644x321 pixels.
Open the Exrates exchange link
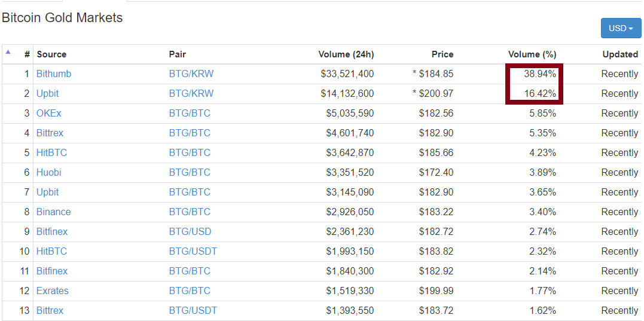tap(52, 291)
